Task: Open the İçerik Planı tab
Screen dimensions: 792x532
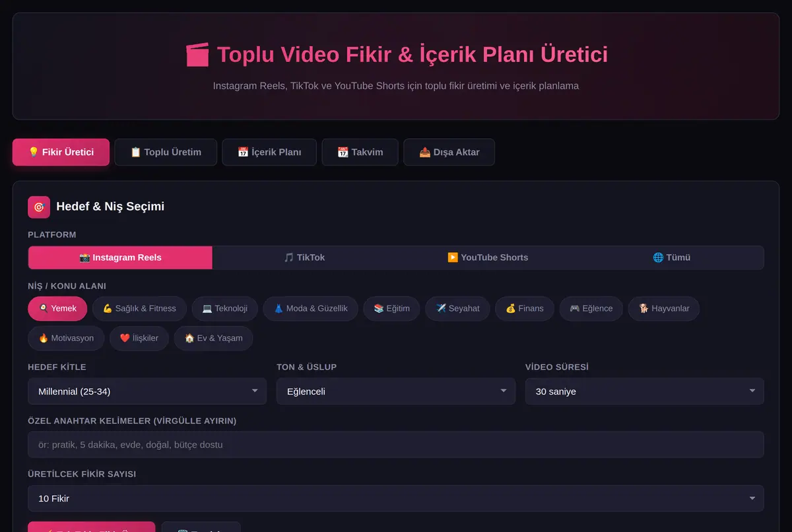Action: (x=269, y=152)
